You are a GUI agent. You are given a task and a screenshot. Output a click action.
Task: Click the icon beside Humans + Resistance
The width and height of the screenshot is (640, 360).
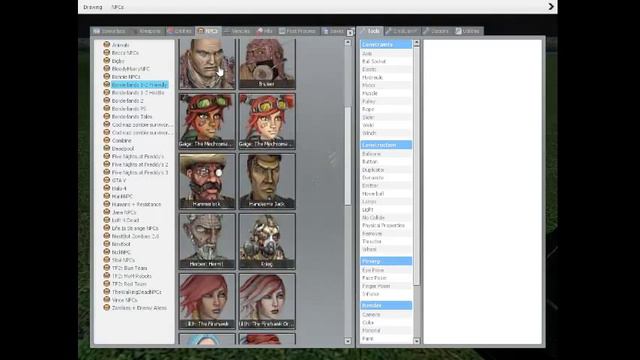pos(107,204)
